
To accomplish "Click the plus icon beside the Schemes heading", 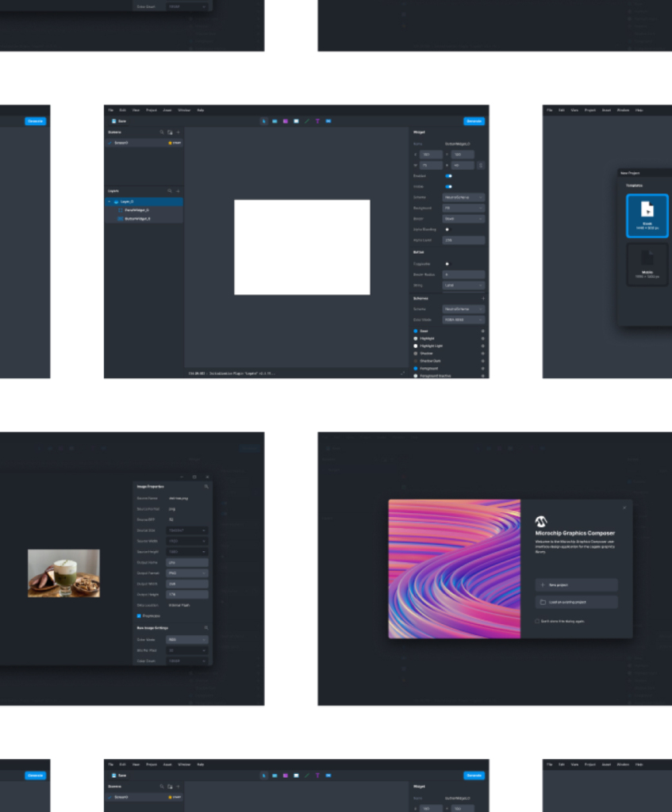I will [x=483, y=298].
